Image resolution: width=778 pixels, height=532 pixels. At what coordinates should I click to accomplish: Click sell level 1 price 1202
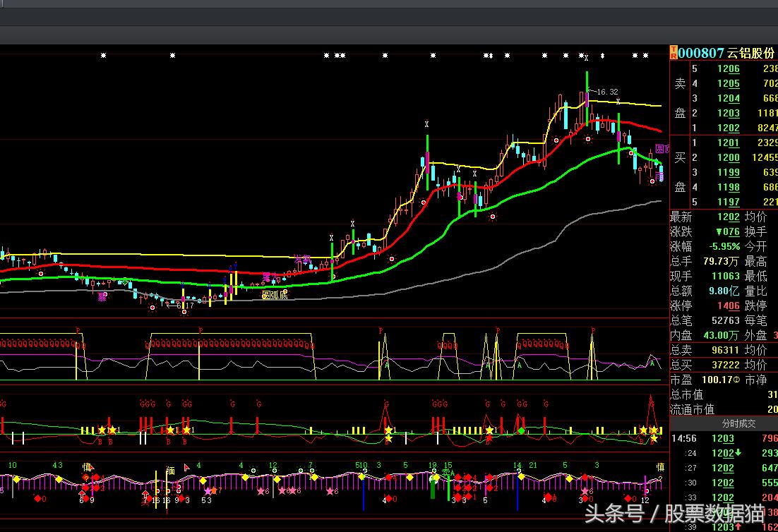click(x=728, y=128)
